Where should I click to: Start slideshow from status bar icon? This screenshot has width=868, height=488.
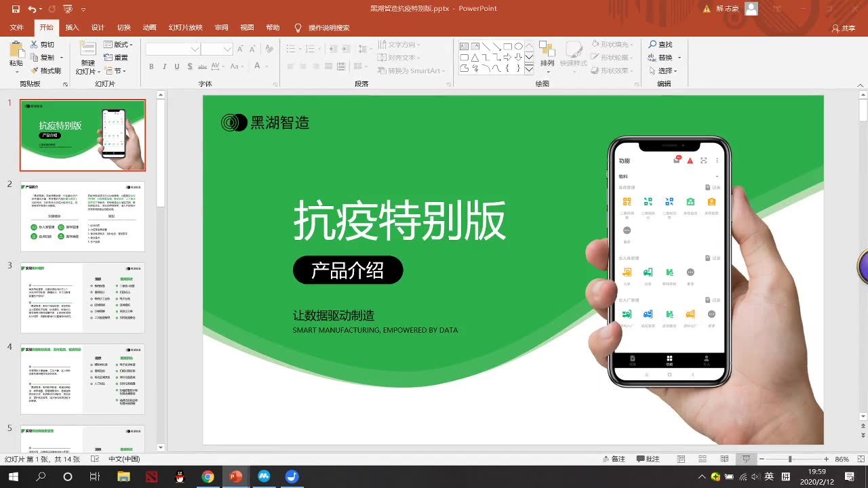[x=746, y=459]
